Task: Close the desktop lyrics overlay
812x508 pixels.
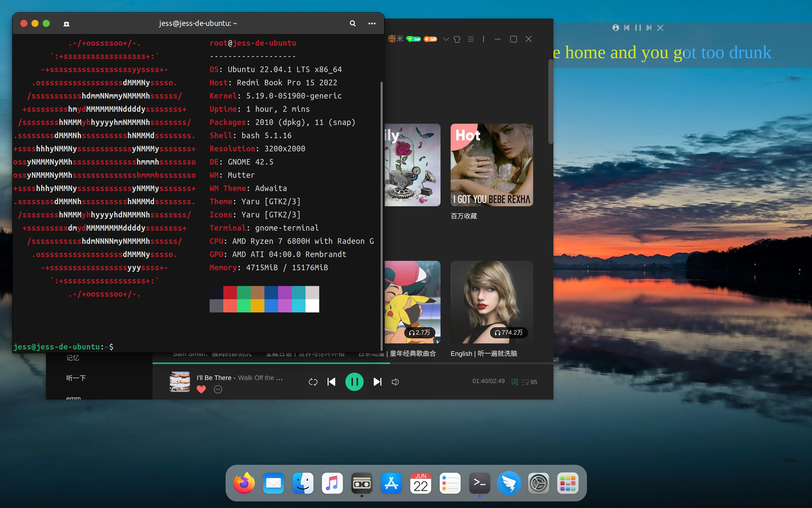Action: coord(660,28)
